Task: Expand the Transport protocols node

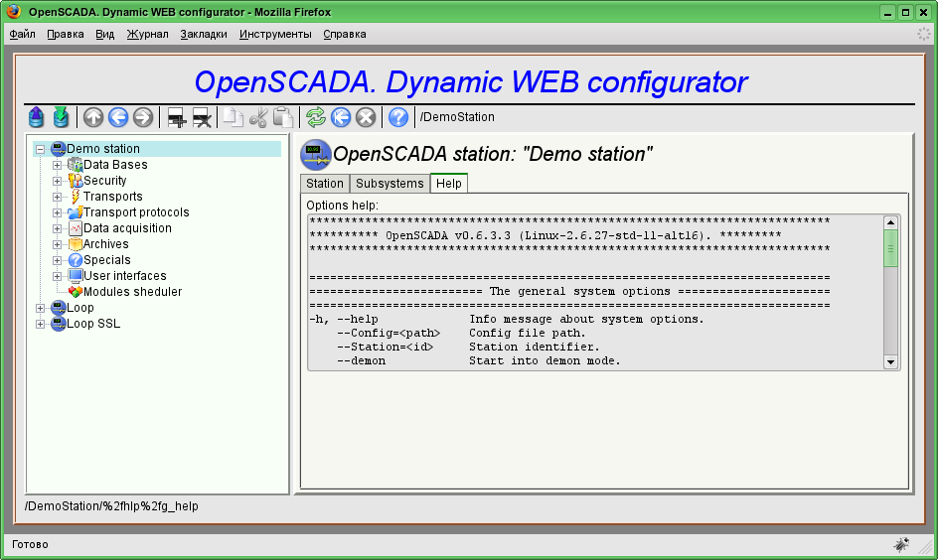Action: point(57,212)
